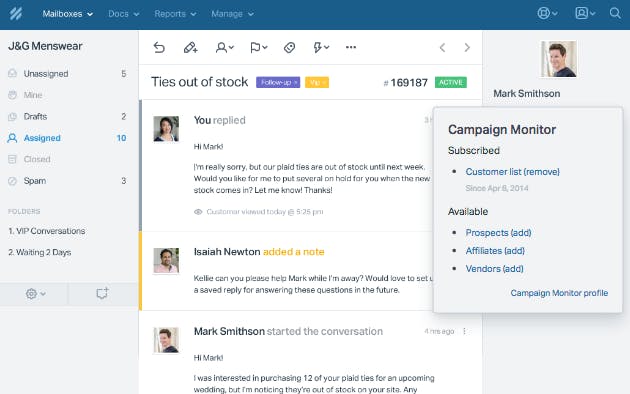Image resolution: width=630 pixels, height=394 pixels.
Task: Click the Help Scout logo icon
Action: [x=16, y=14]
